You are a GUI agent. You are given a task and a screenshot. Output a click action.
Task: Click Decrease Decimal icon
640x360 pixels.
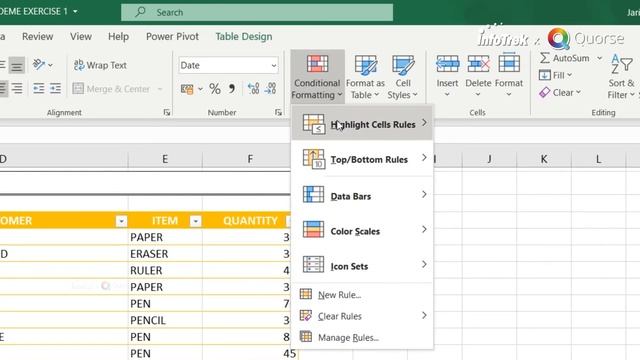[271, 89]
